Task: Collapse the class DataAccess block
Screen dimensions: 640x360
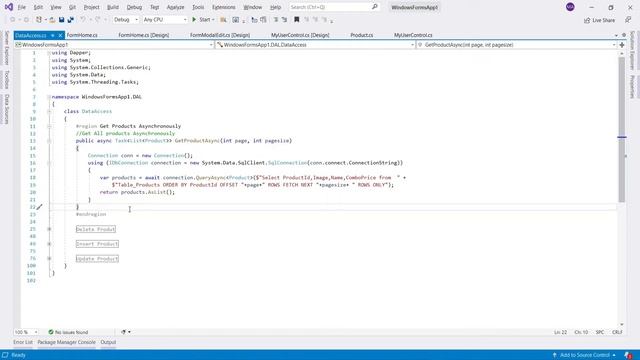Action: (49, 111)
